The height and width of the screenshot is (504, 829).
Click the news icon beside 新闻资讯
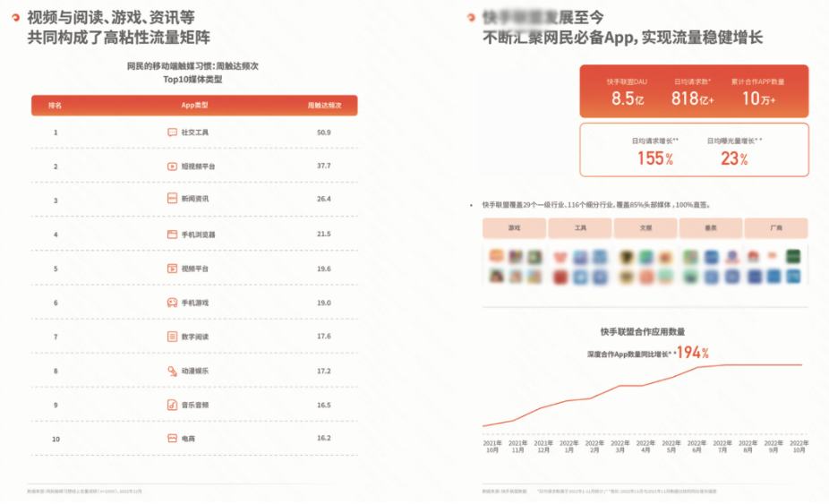point(173,199)
